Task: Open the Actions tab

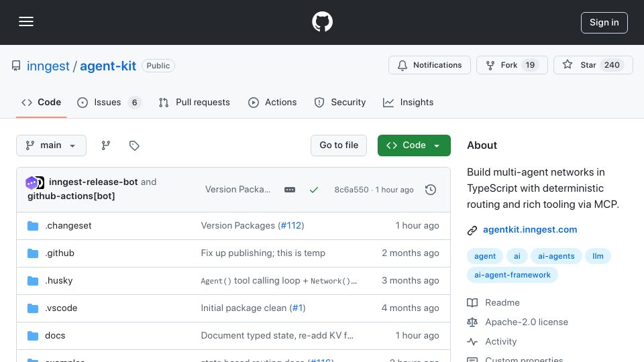Action: point(272,102)
